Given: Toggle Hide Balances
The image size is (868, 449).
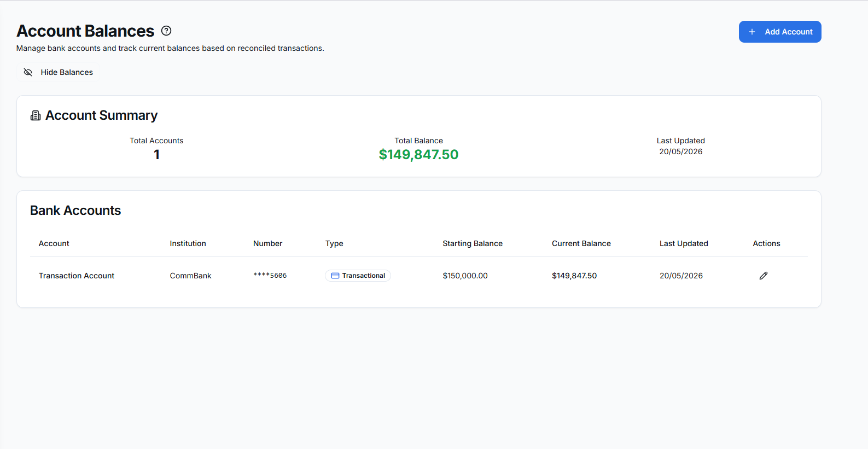Looking at the screenshot, I should [x=59, y=72].
